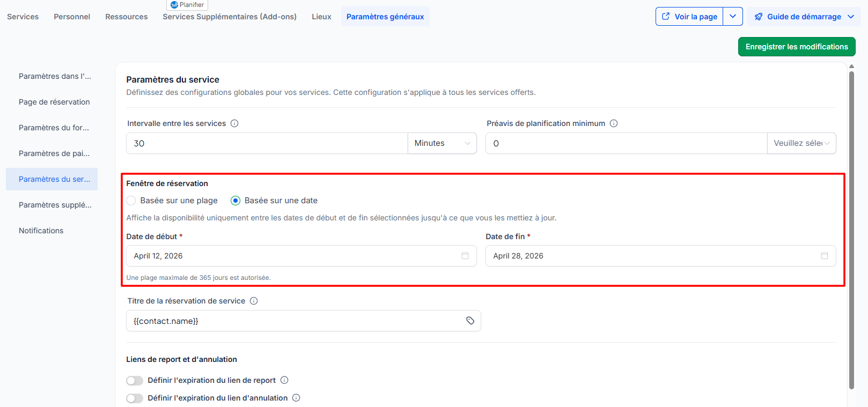Click the tag icon in reservation title field
The image size is (868, 407).
coord(470,321)
